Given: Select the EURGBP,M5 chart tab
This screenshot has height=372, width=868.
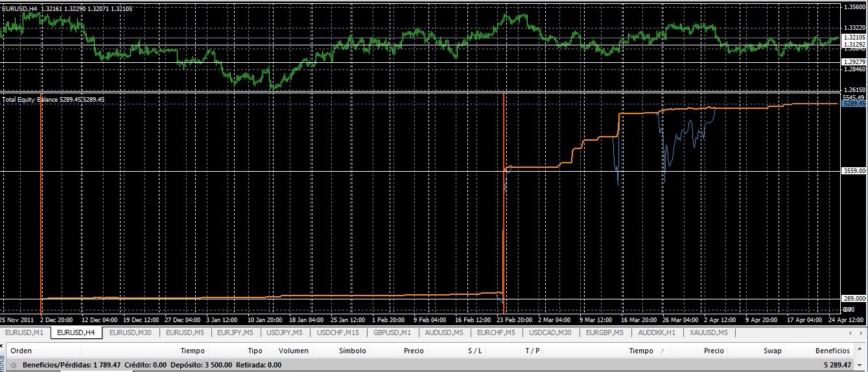Looking at the screenshot, I should coord(605,332).
